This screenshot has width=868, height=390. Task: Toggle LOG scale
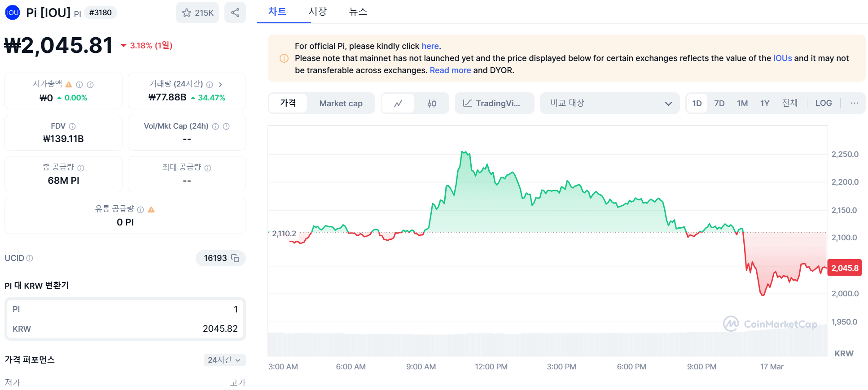click(x=824, y=103)
